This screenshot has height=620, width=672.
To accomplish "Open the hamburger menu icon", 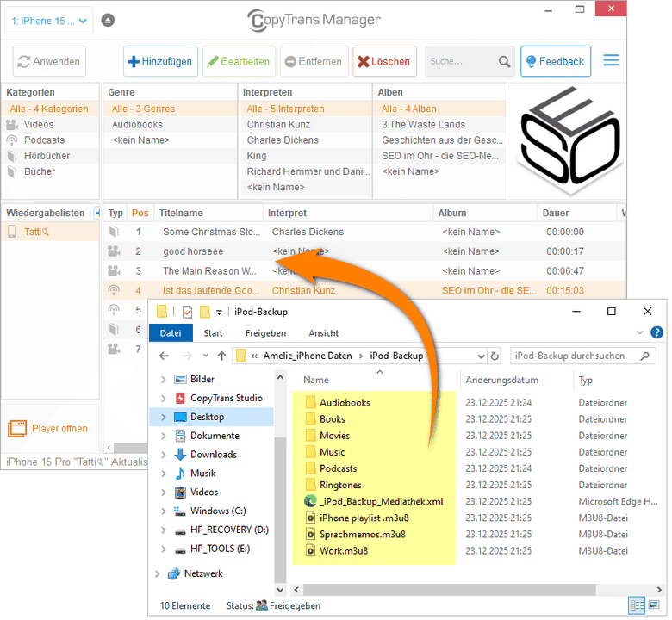I will (x=611, y=61).
